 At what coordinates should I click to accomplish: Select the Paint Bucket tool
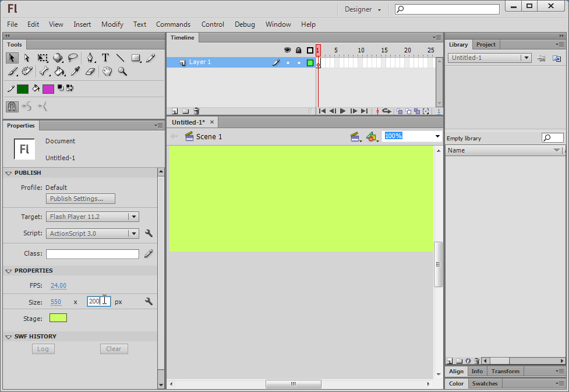pyautogui.click(x=59, y=71)
